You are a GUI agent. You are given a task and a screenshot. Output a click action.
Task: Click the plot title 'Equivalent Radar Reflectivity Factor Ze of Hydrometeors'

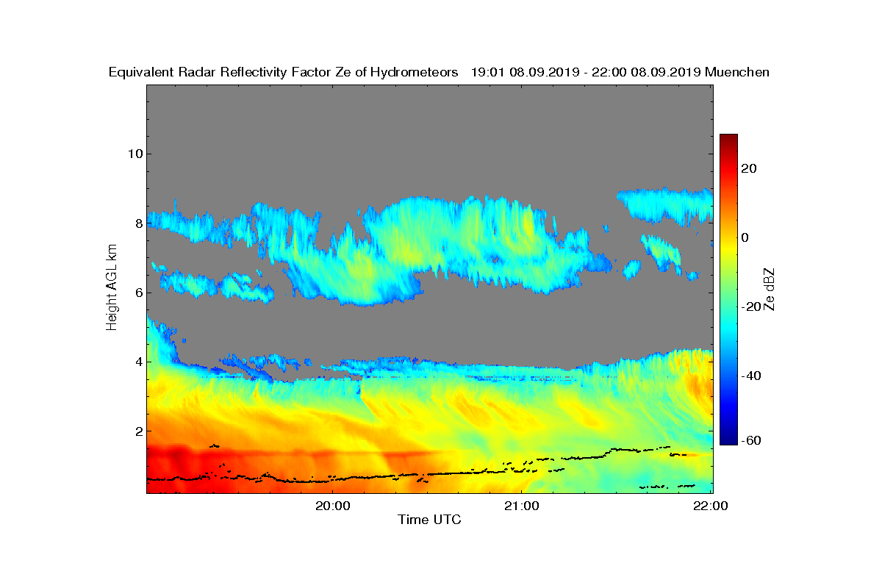[284, 72]
